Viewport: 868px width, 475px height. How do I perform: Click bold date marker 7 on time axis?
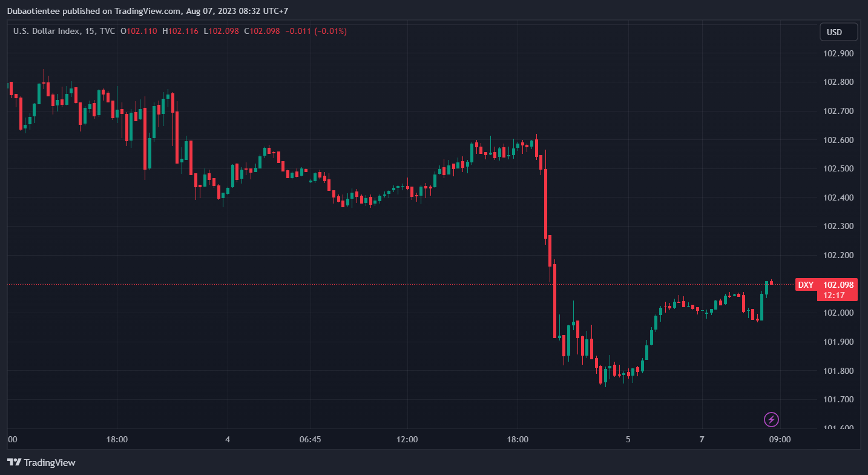[x=702, y=439]
